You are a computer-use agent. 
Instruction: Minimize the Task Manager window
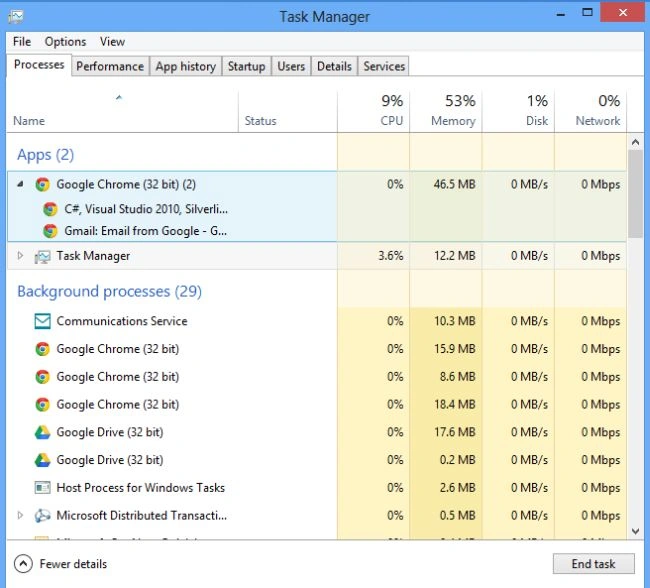[x=560, y=14]
